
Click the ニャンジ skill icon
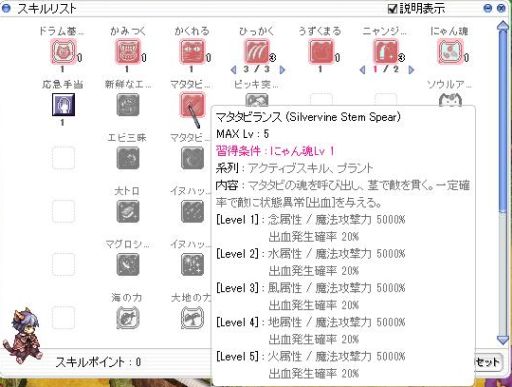(x=386, y=51)
